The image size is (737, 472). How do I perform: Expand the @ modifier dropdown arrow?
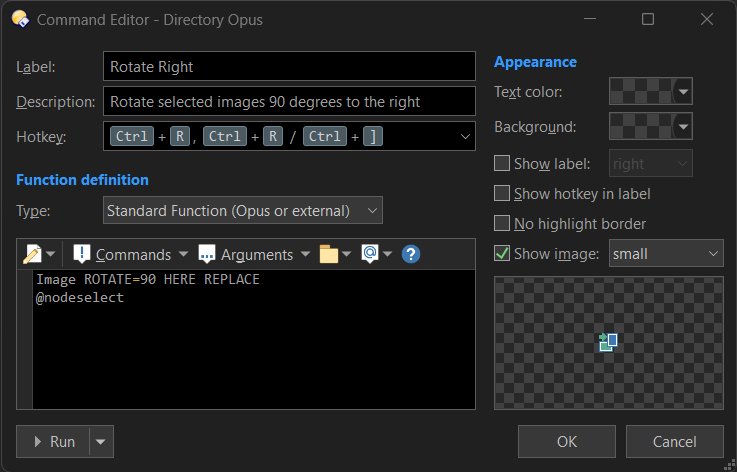387,254
